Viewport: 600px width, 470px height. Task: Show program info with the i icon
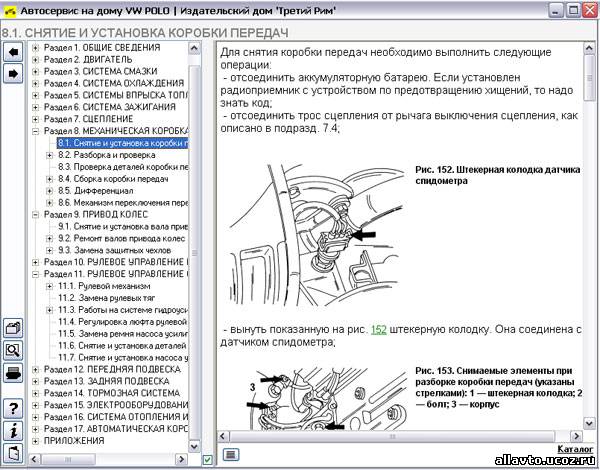click(x=13, y=431)
